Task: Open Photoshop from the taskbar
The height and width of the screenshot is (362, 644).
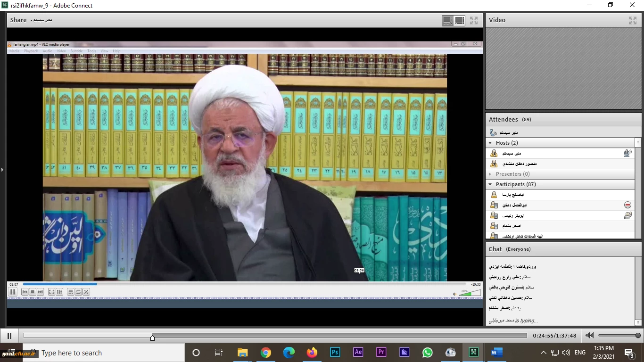Action: 335,353
